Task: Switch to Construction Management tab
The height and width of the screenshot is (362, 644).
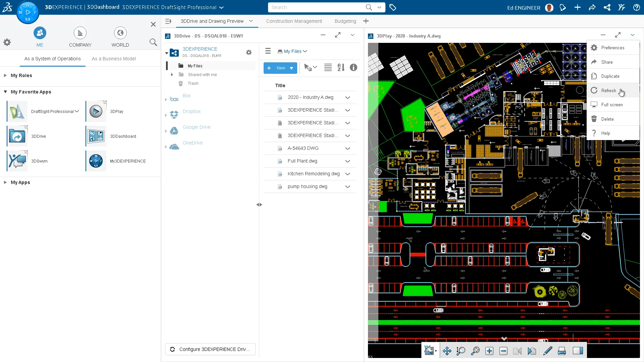Action: (294, 21)
